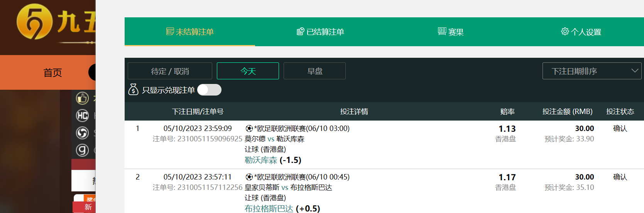Viewport: 644px width, 213px height.
Task: Click the 投注金额 (RMB) column header
Action: click(x=568, y=111)
